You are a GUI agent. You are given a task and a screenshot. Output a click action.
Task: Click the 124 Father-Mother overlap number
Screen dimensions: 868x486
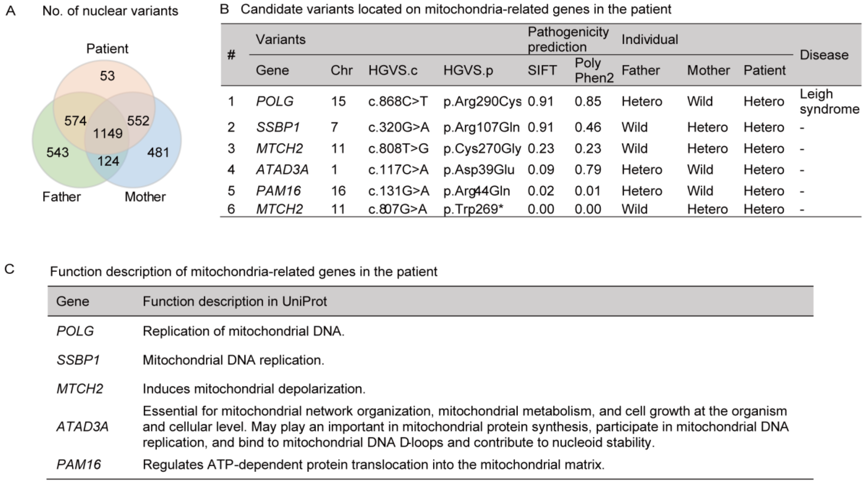pos(108,161)
